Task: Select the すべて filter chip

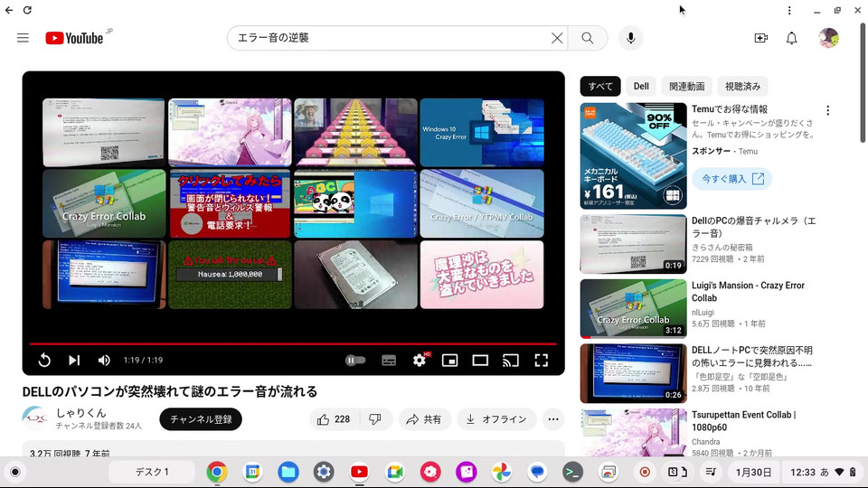Action: pyautogui.click(x=600, y=87)
